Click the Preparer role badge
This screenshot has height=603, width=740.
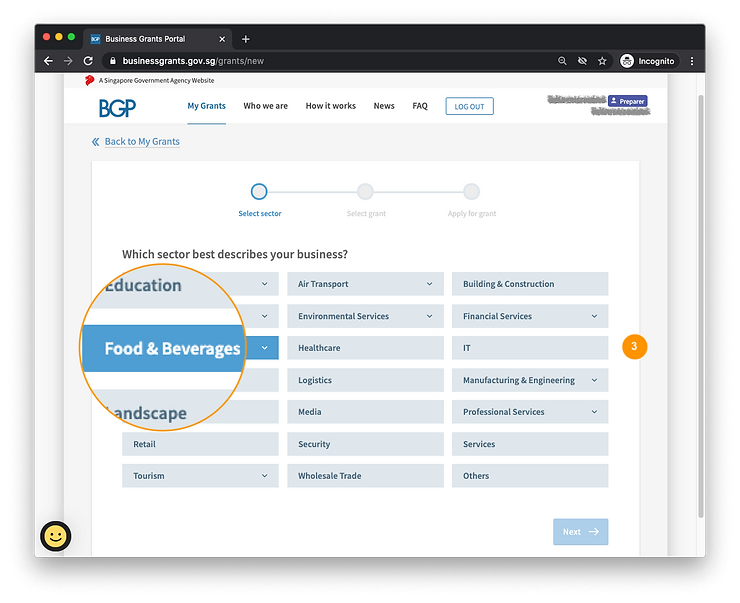pyautogui.click(x=627, y=101)
